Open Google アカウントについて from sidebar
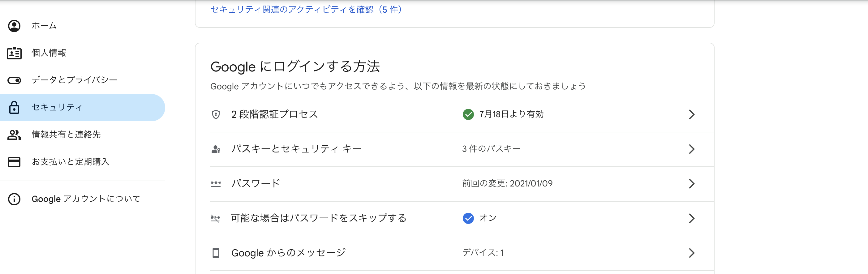Viewport: 868px width, 274px height. [85, 199]
